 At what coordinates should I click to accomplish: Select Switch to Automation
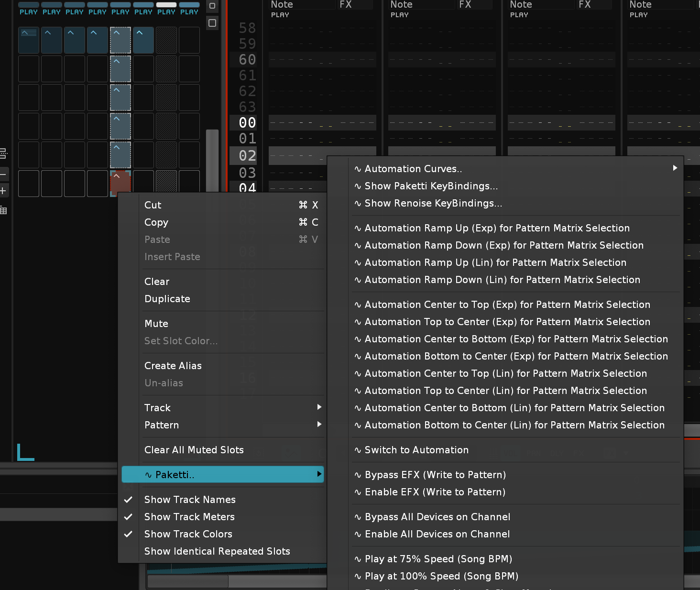click(416, 450)
